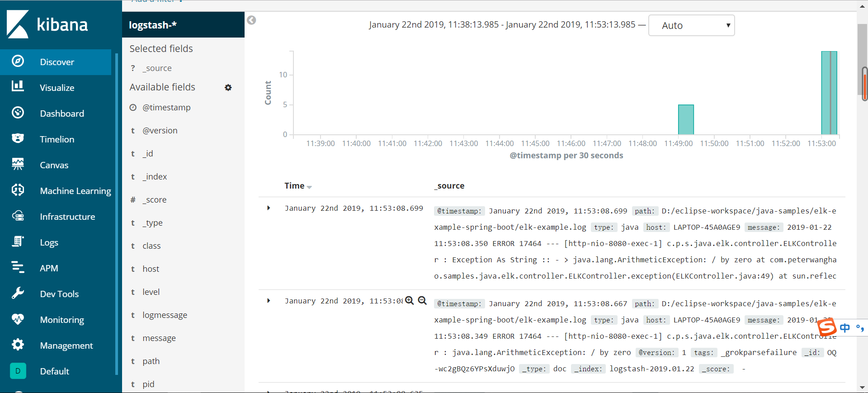Open Infrastructure cloud icon
868x393 pixels.
pyautogui.click(x=18, y=216)
